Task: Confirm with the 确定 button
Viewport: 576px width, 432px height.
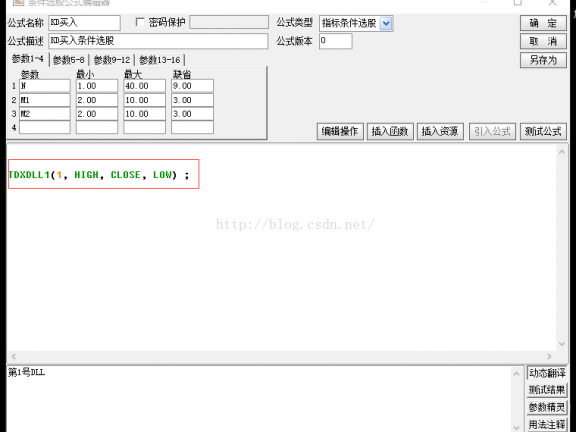Action: (543, 24)
